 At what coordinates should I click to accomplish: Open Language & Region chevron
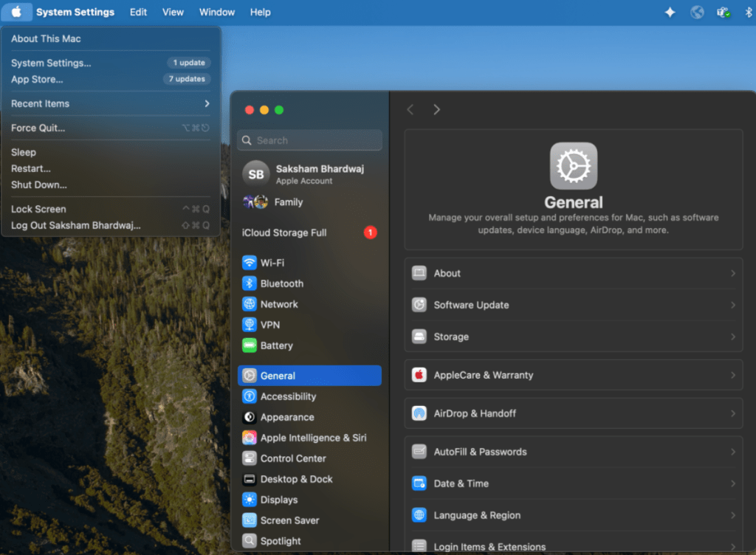(733, 515)
